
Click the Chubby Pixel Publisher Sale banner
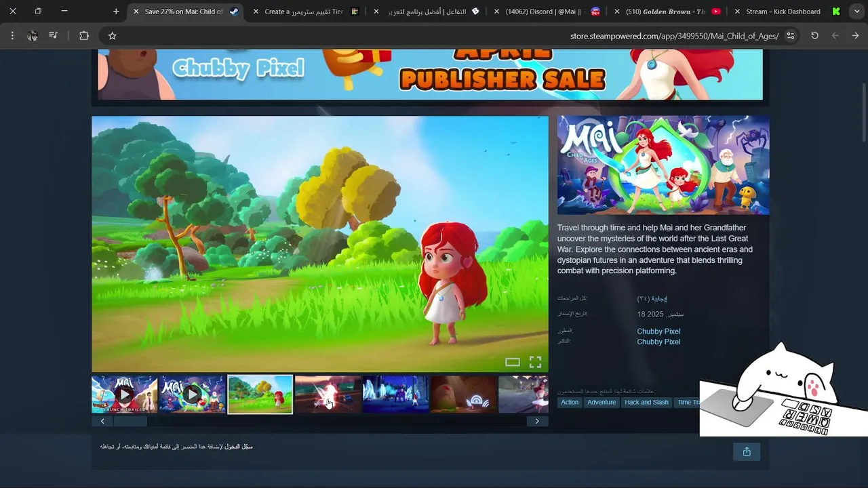(430, 74)
